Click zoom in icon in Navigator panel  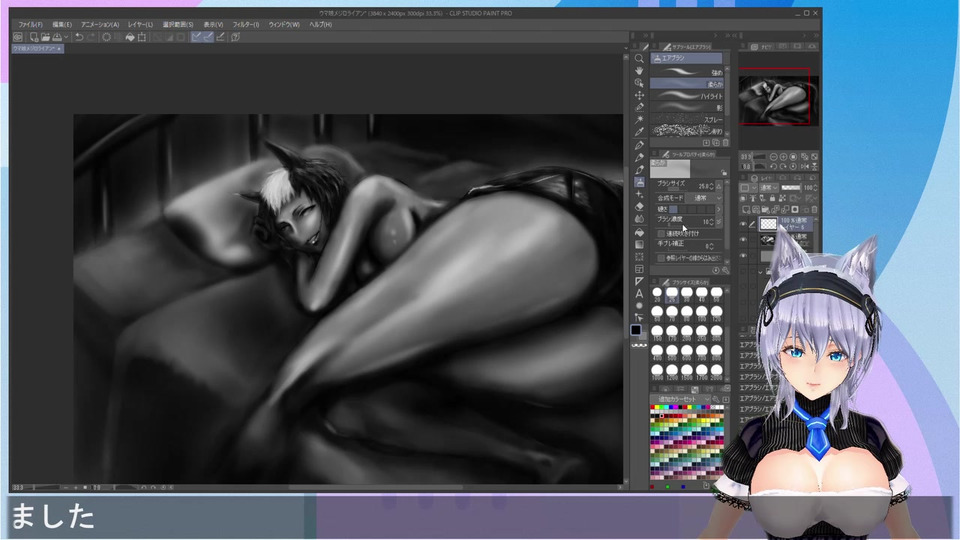click(784, 157)
